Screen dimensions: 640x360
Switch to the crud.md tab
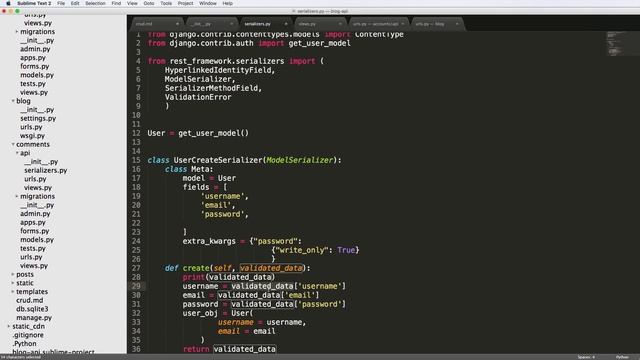tap(157, 24)
